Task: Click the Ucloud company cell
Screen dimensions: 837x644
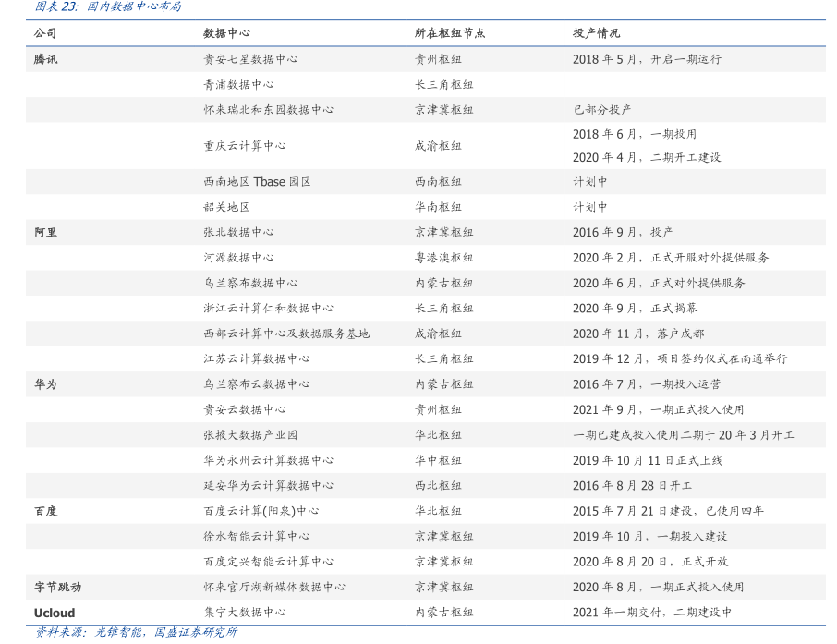Action: 55,613
